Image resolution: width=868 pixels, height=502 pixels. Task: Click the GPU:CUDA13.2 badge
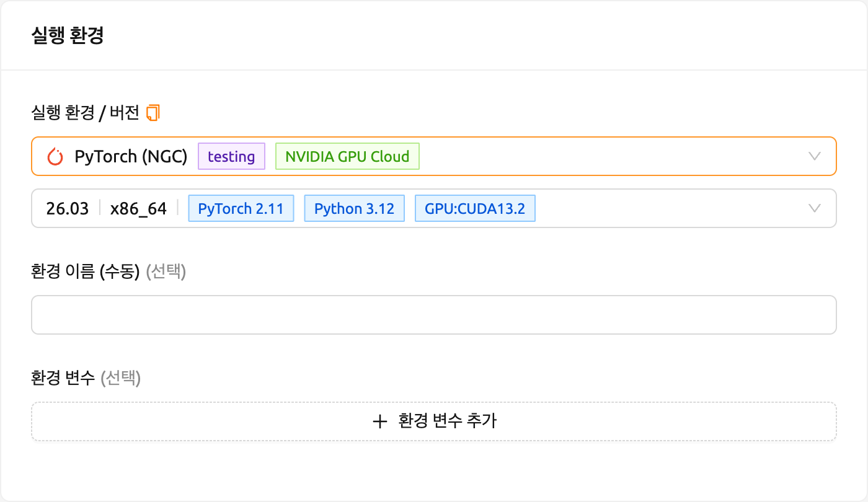coord(475,208)
